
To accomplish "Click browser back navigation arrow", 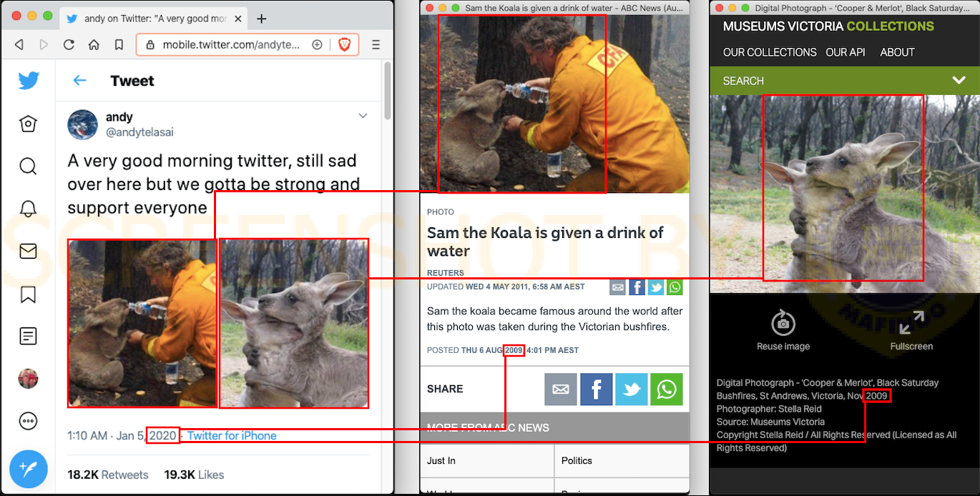I will (19, 45).
